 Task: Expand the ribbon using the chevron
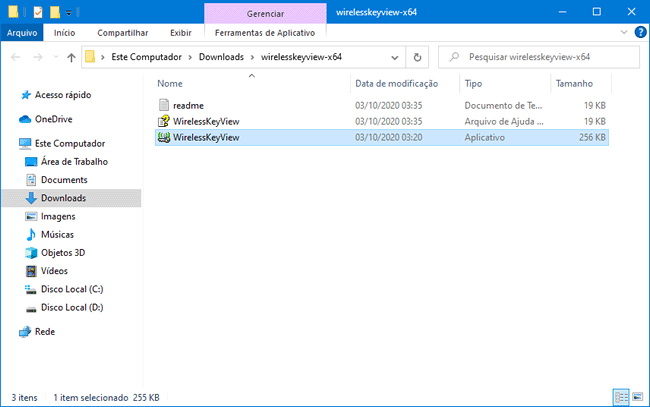(624, 32)
